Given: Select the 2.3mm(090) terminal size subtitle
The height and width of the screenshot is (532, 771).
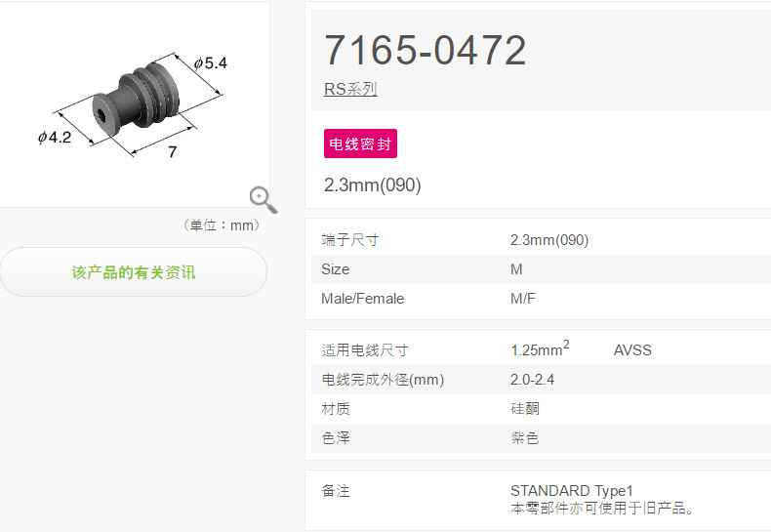Looking at the screenshot, I should point(372,185).
